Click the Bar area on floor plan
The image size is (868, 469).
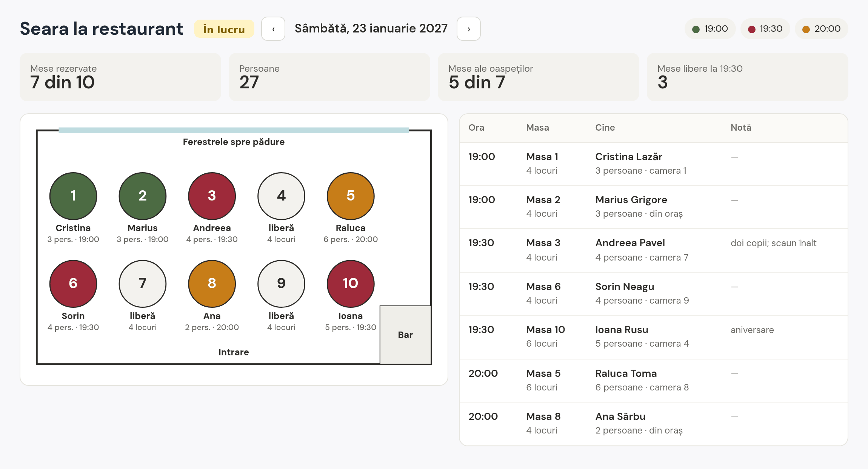[x=405, y=335]
